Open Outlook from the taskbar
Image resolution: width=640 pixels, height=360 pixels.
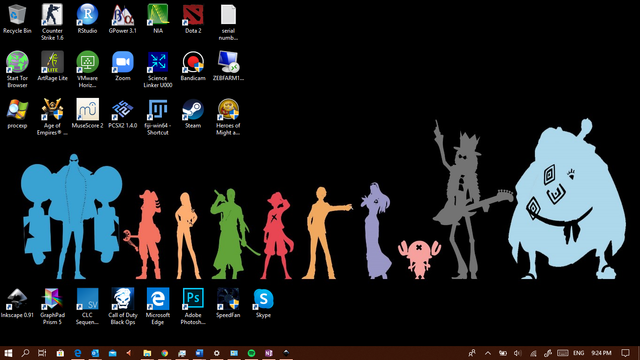(95, 353)
